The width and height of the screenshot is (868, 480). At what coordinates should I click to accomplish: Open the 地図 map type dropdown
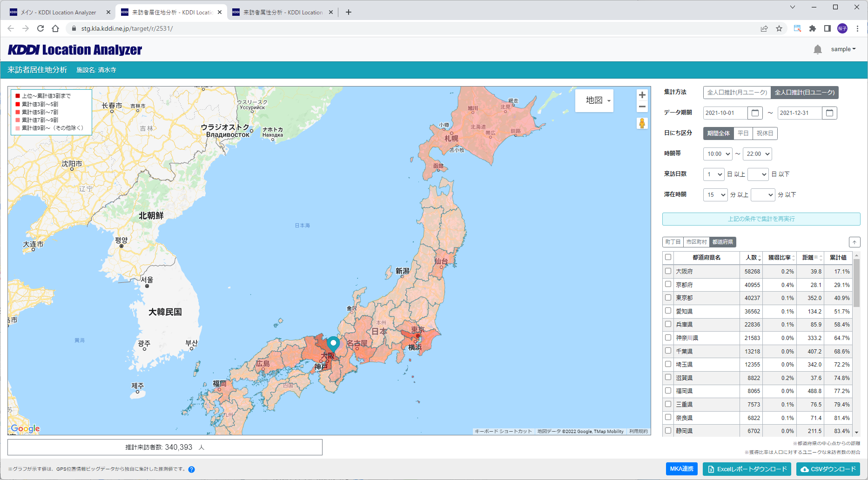pos(594,100)
